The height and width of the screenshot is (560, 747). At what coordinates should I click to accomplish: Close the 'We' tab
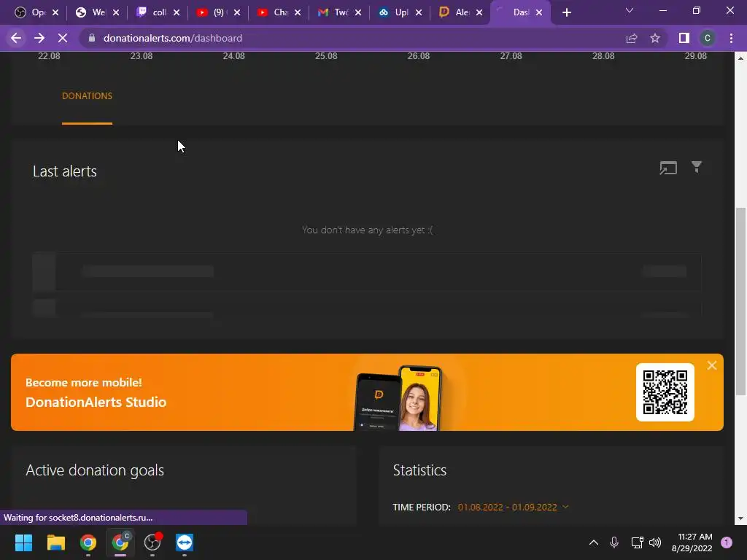[x=116, y=12]
